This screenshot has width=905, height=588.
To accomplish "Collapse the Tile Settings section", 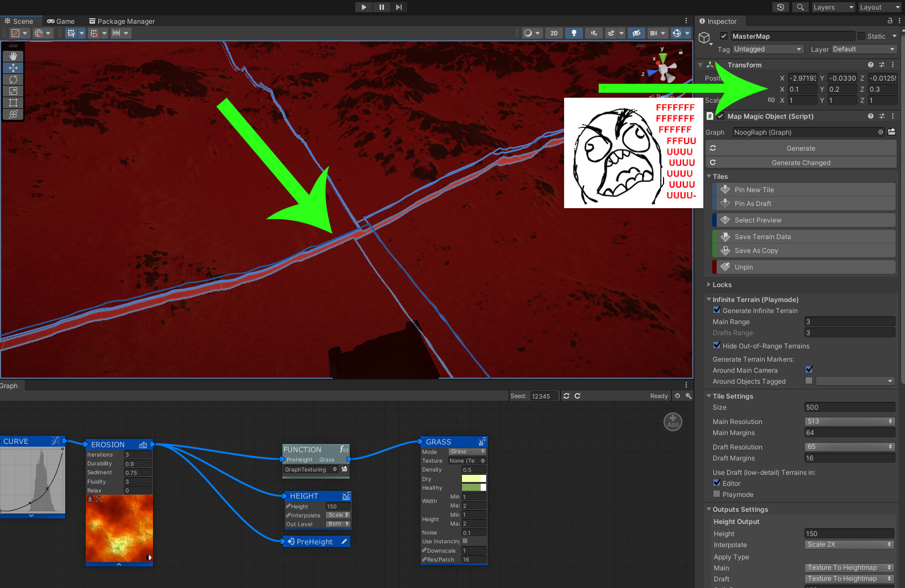I will pyautogui.click(x=709, y=396).
